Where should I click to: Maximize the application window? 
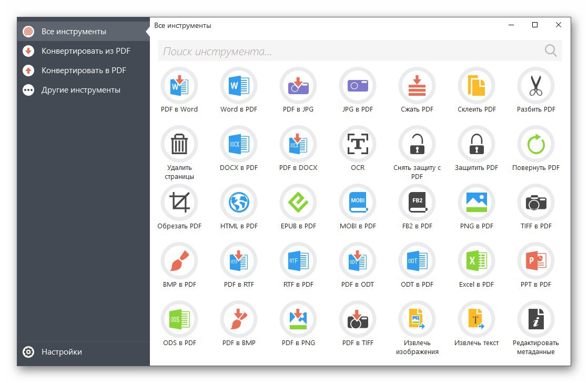535,25
